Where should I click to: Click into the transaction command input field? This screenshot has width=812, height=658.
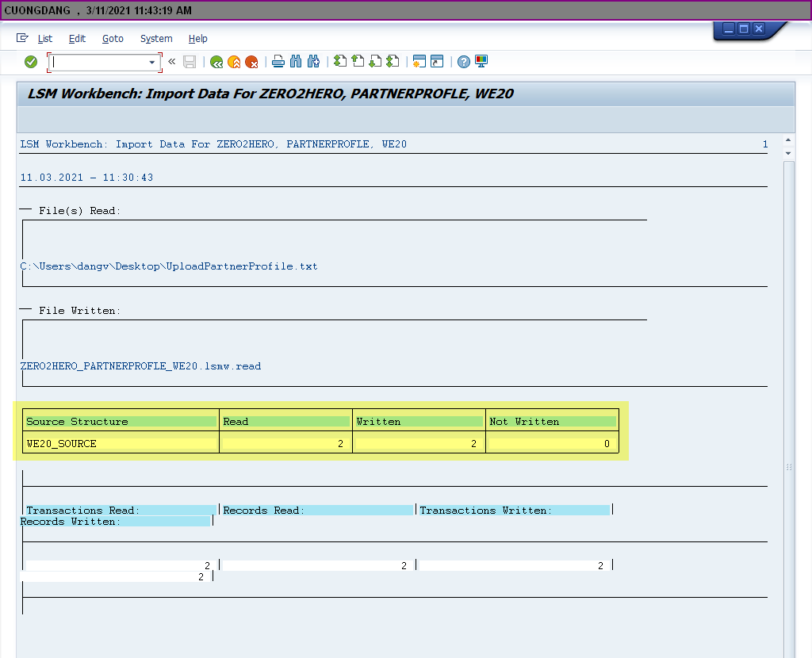pyautogui.click(x=99, y=62)
